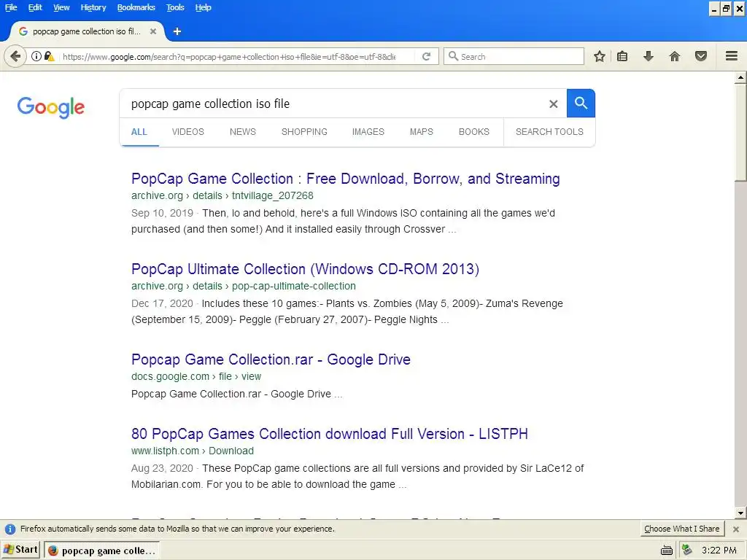Select the ALL results tab
This screenshot has width=747, height=560.
coord(139,132)
